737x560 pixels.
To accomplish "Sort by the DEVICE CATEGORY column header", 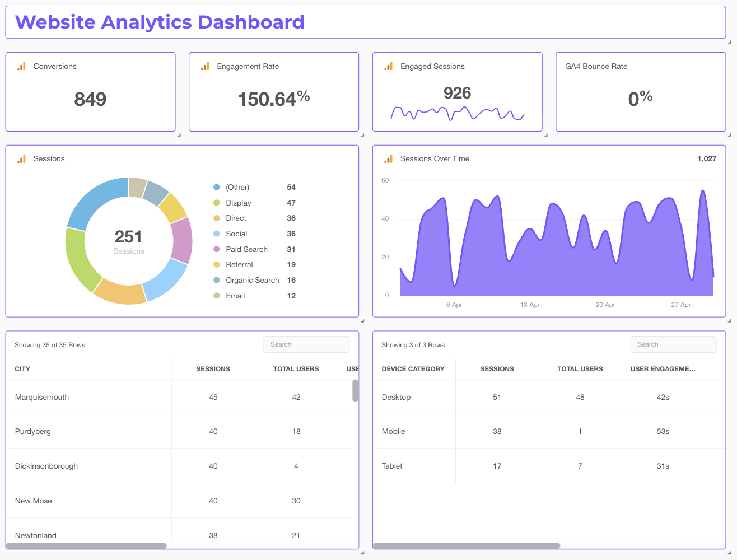I will click(413, 369).
